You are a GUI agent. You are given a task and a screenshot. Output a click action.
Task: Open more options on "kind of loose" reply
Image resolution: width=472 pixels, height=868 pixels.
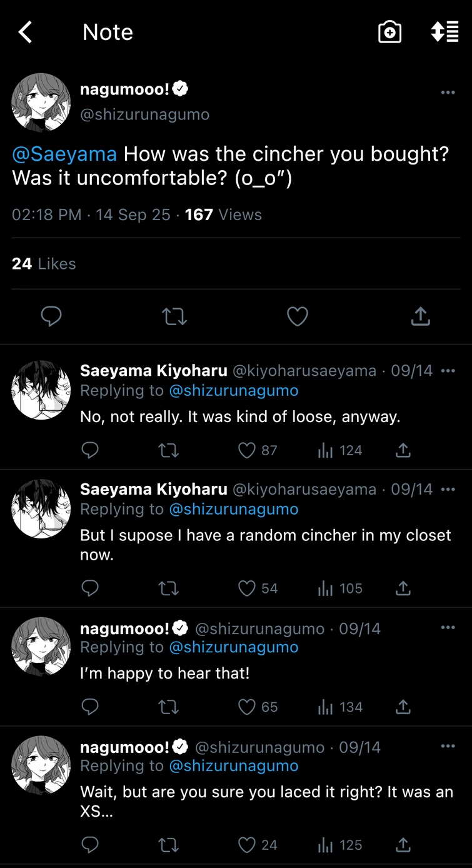pyautogui.click(x=448, y=371)
